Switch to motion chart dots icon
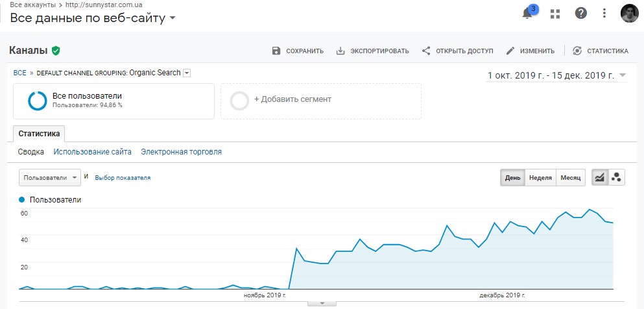Viewport: 644px width, 309px height. [x=617, y=177]
